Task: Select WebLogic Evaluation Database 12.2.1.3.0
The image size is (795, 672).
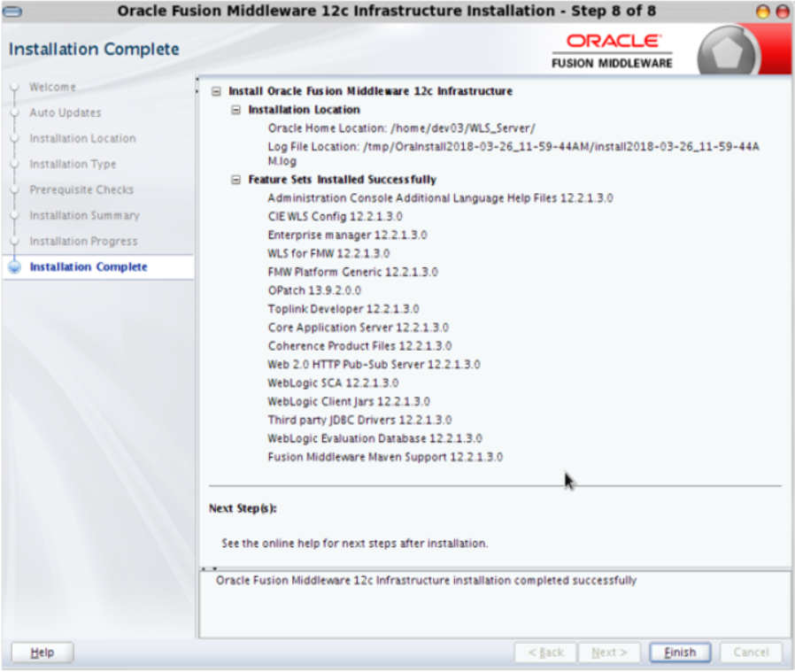Action: 375,438
